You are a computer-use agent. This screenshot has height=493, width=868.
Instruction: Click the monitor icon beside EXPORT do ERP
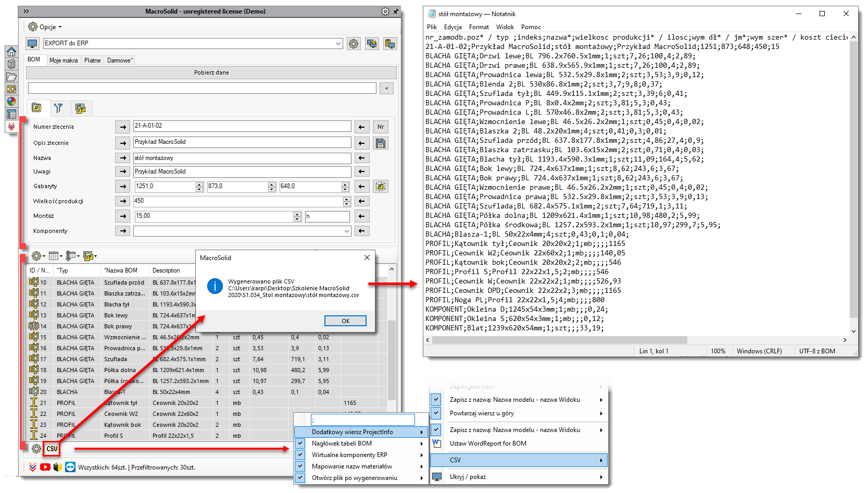[32, 44]
